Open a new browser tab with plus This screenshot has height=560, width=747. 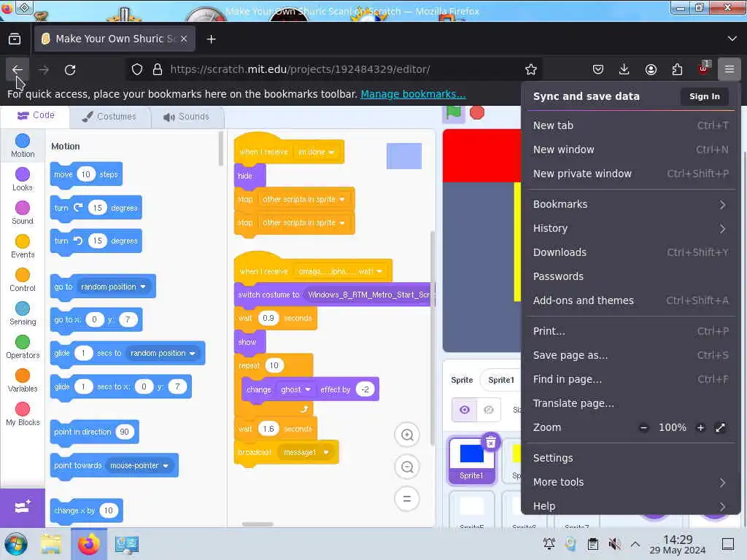coord(211,39)
